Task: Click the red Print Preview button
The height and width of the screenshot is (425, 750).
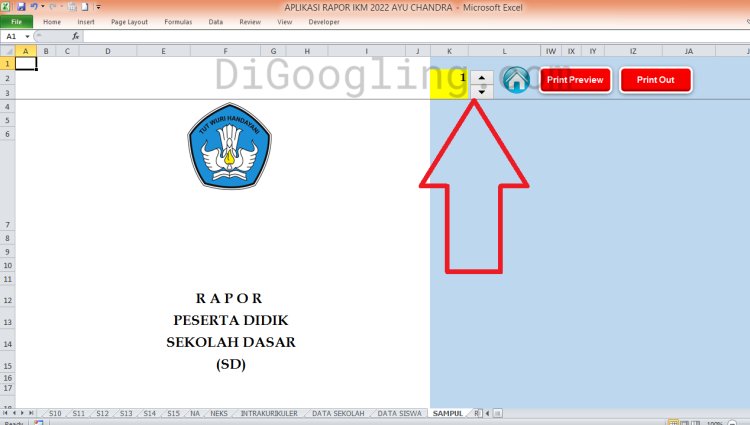Action: tap(575, 80)
